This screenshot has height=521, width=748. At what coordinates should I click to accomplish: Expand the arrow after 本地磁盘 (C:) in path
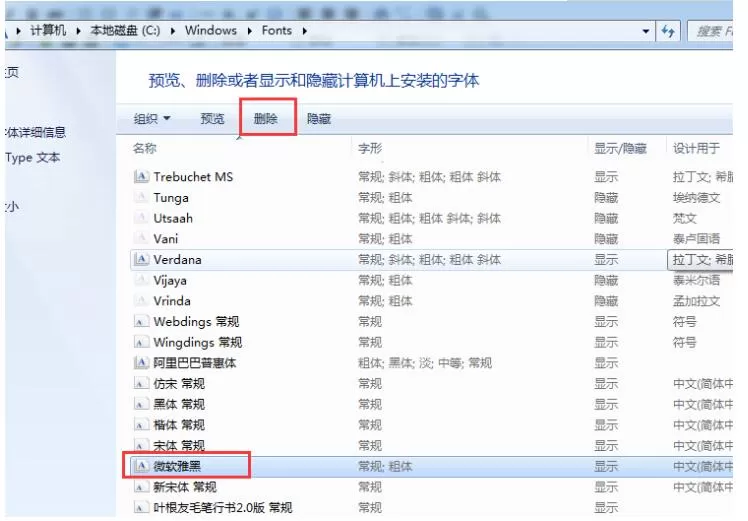pyautogui.click(x=172, y=31)
